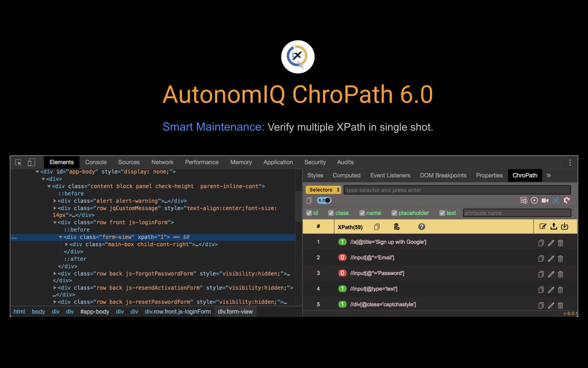
Task: Click the add-to-table icon in ChroPath toolbar
Action: 524,201
